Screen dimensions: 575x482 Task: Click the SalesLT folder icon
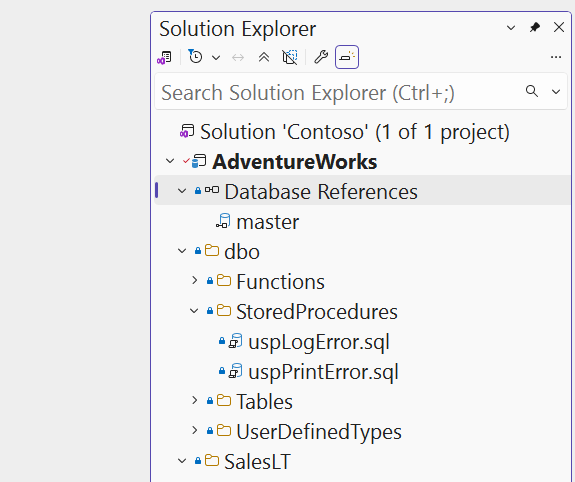pos(212,460)
